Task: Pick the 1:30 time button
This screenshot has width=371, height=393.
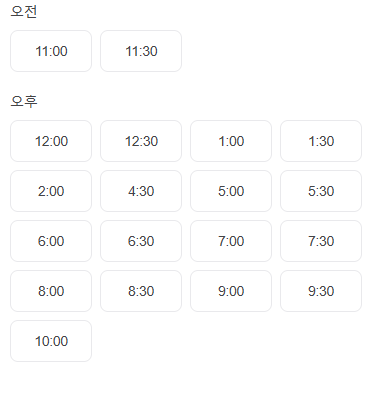Action: 321,141
